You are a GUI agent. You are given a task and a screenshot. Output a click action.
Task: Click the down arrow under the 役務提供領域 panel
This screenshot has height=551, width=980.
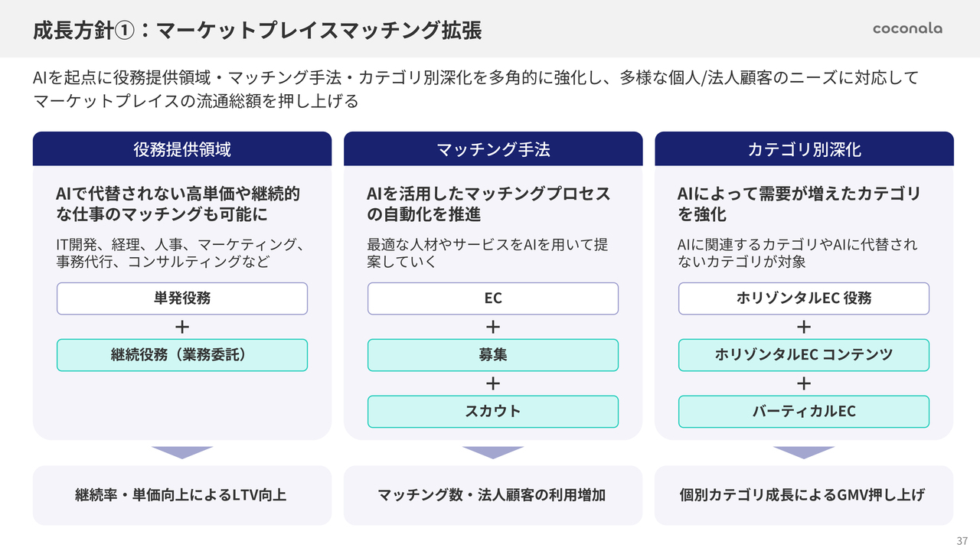(182, 452)
